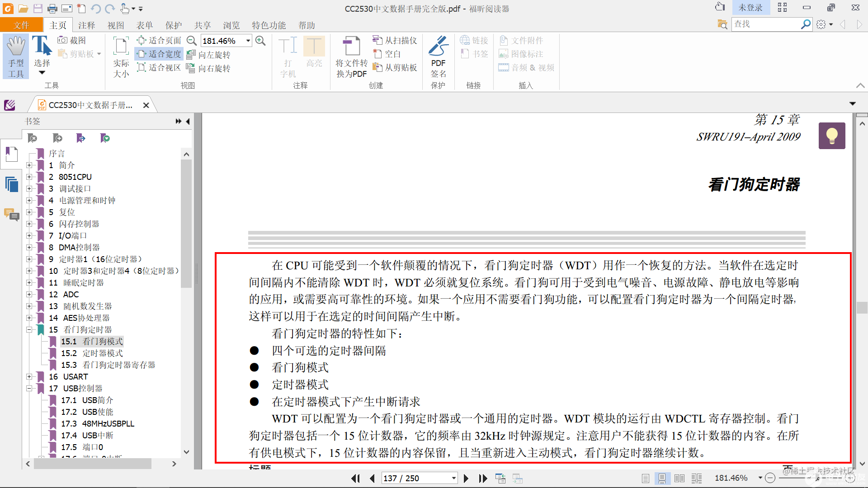
Task: Set view to Actual Size (实际大小)
Action: 121,56
